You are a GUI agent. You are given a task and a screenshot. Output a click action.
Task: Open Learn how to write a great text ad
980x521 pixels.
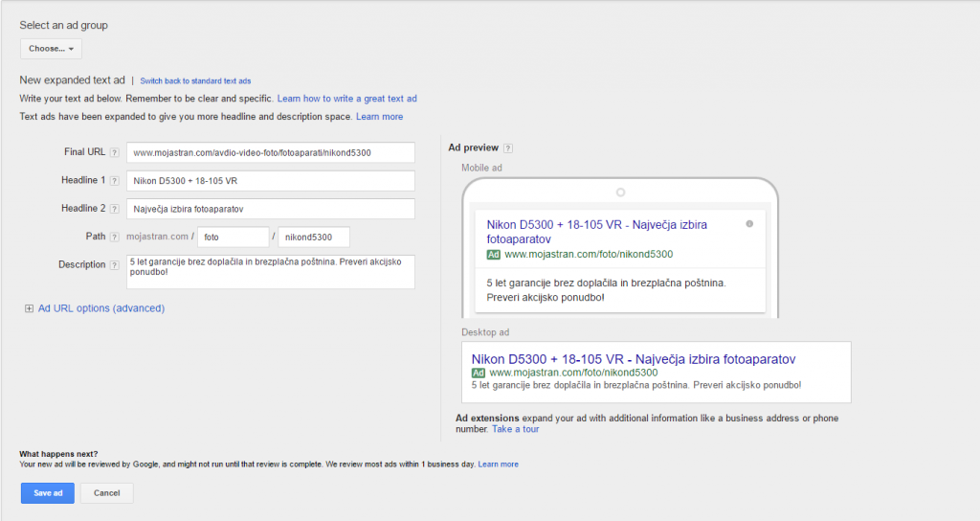click(346, 99)
